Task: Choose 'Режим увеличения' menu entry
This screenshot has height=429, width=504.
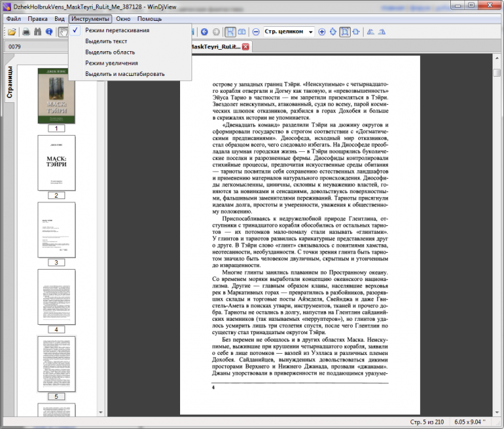Action: coord(112,63)
